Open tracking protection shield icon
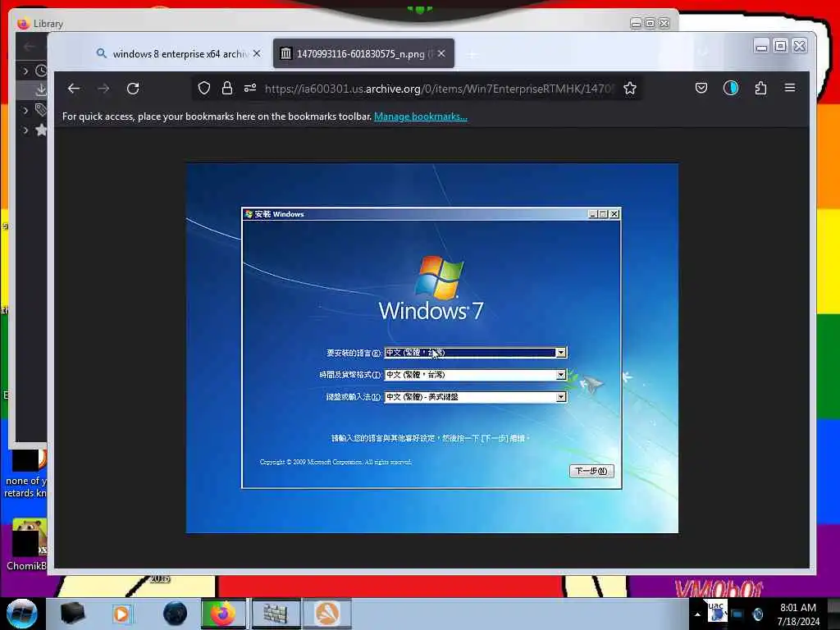 204,88
